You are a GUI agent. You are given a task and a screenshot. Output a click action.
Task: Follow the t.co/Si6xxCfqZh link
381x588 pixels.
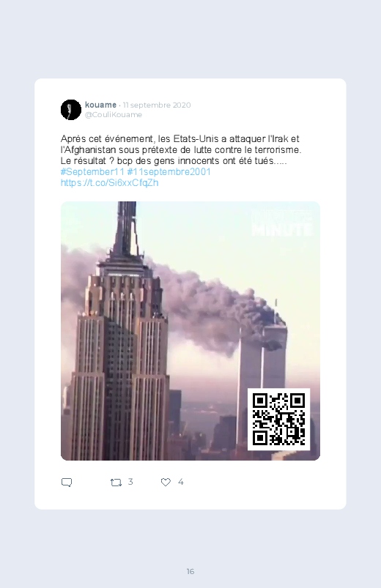pyautogui.click(x=110, y=182)
